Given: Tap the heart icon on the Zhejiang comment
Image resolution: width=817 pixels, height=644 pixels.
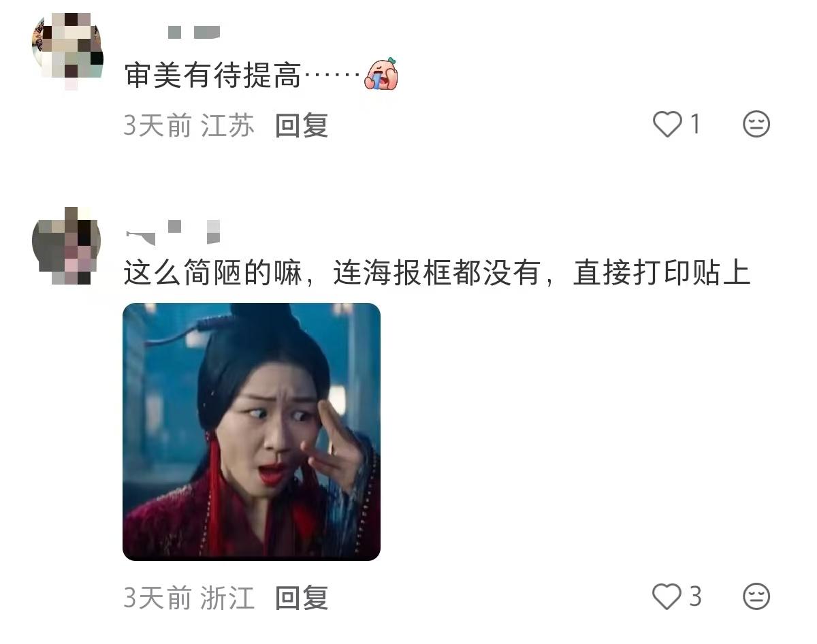Looking at the screenshot, I should (x=667, y=597).
